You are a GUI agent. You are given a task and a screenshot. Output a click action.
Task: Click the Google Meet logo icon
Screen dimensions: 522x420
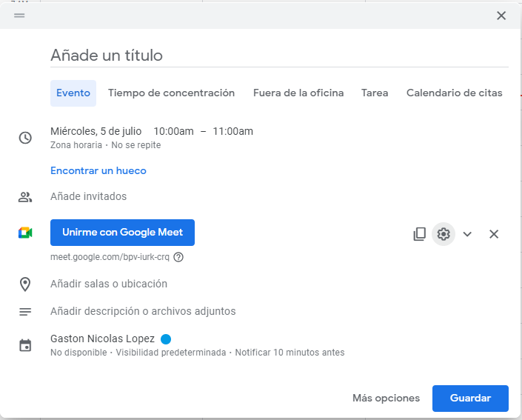(x=25, y=233)
